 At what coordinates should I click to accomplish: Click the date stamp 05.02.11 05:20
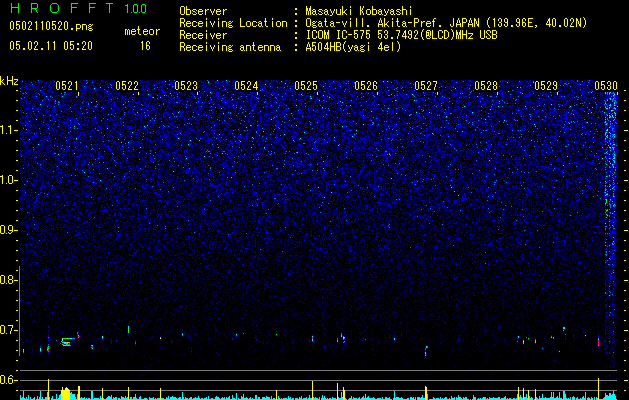pos(51,46)
